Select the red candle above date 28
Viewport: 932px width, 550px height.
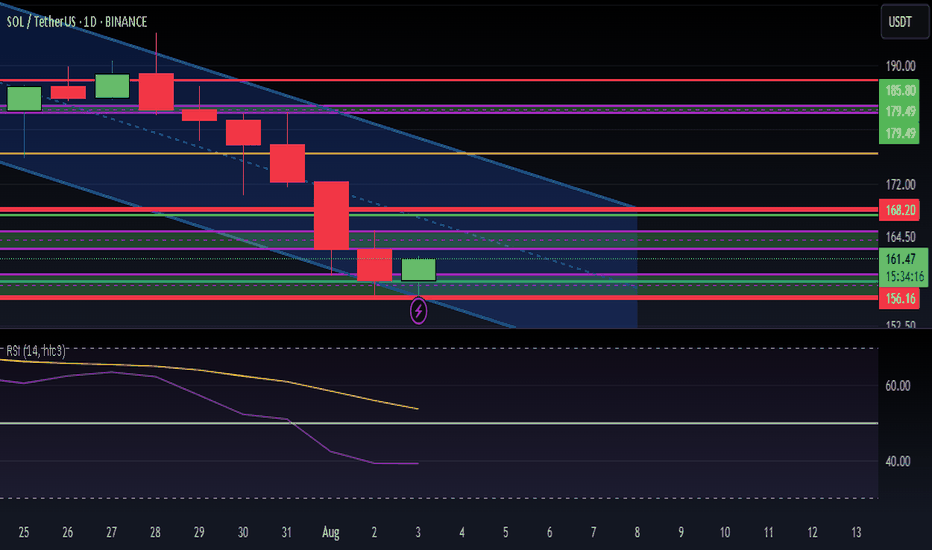tap(156, 92)
